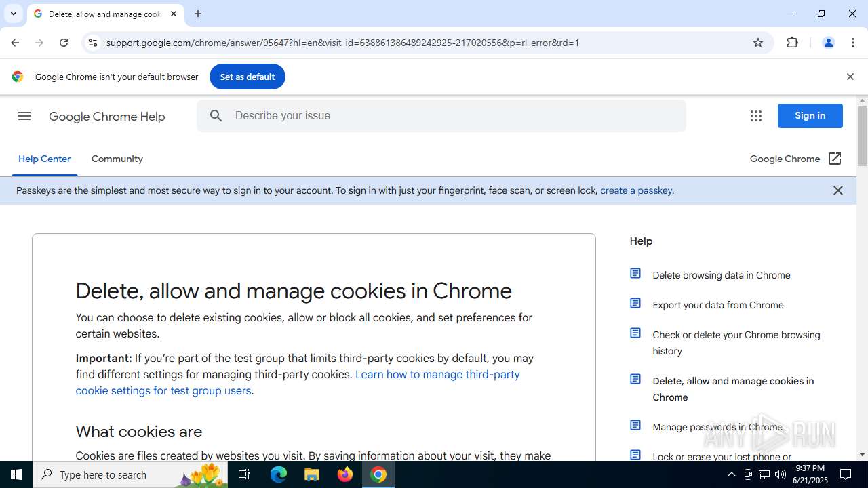Viewport: 868px width, 488px height.
Task: Show hidden system tray icons
Action: click(731, 474)
